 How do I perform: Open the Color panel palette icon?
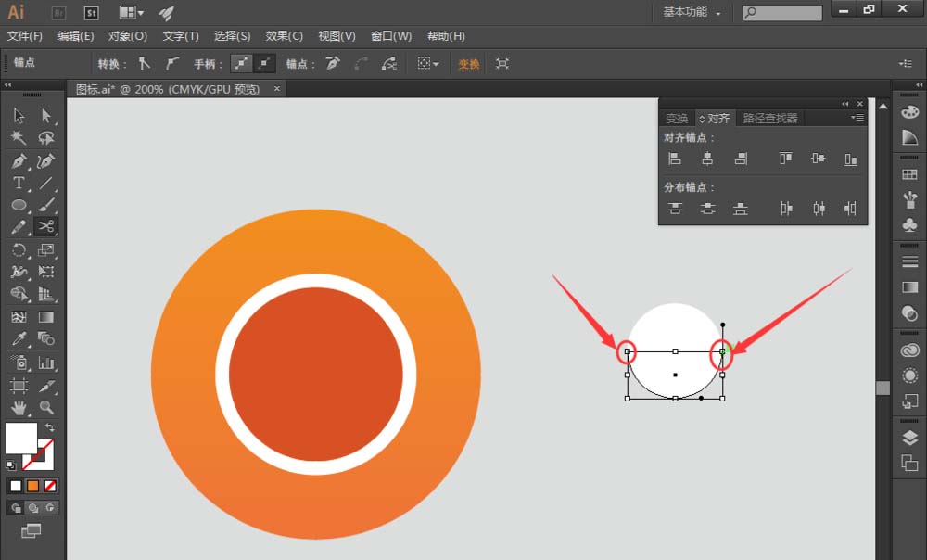[x=910, y=112]
